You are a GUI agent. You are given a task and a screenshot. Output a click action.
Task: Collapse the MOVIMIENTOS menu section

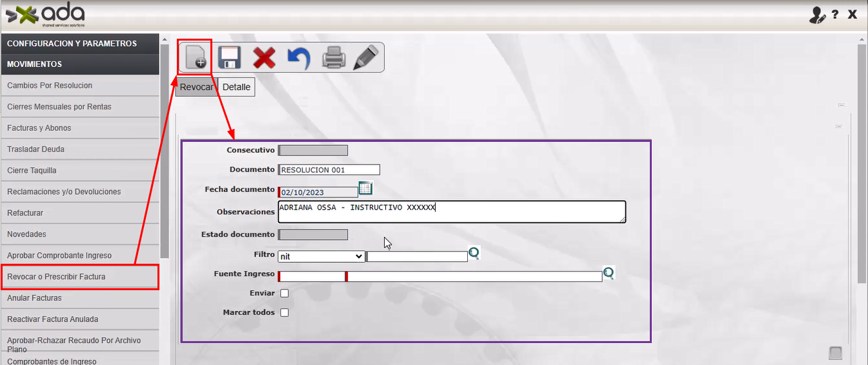tap(79, 64)
